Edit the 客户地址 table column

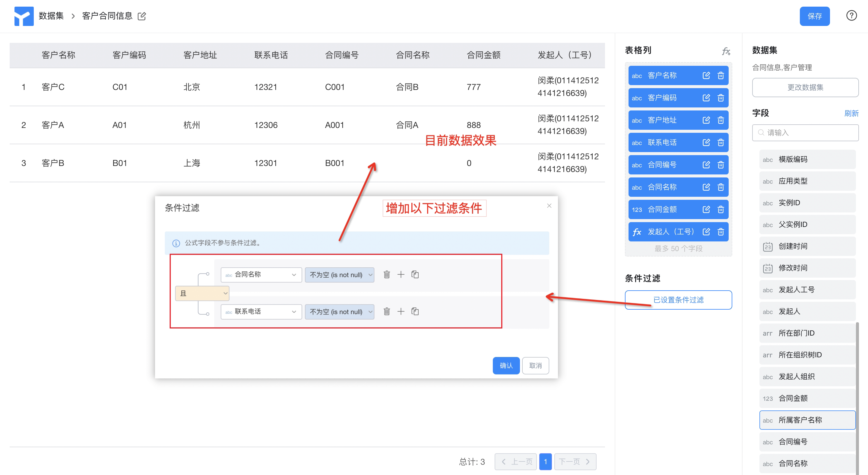pyautogui.click(x=706, y=120)
